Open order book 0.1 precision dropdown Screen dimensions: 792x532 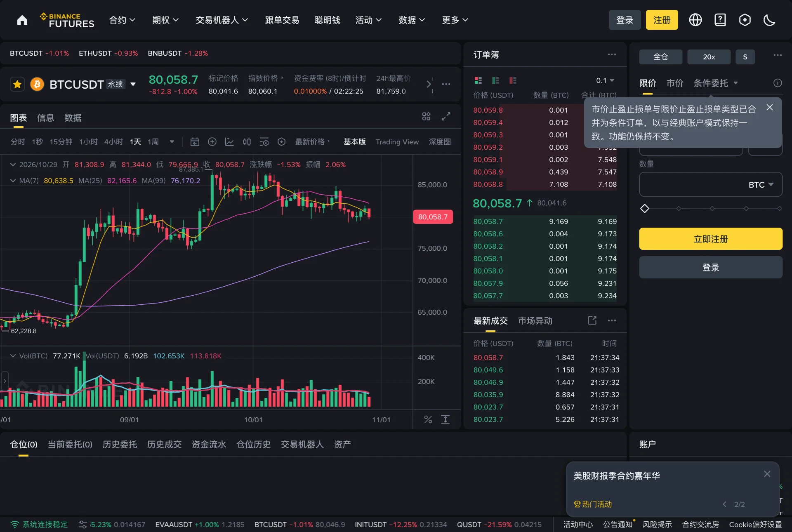(605, 80)
